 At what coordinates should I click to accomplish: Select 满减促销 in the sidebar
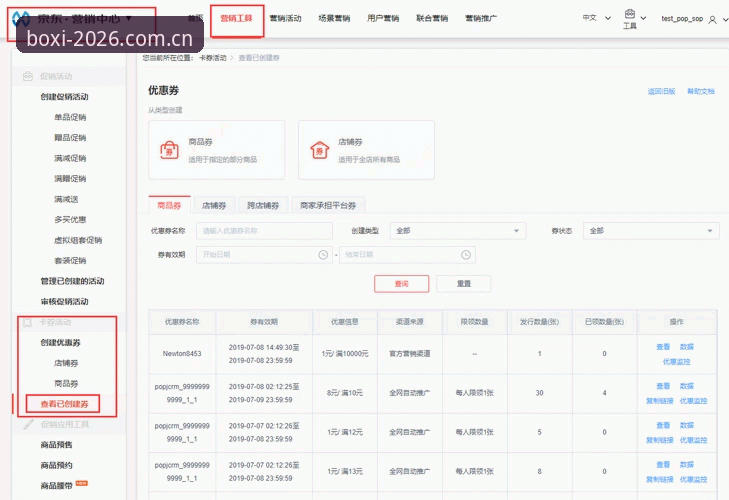point(70,158)
